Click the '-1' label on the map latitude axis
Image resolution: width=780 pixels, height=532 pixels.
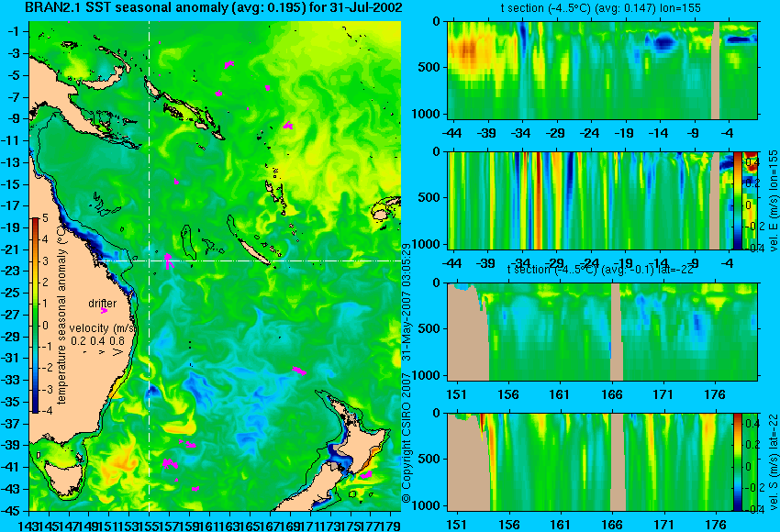click(x=15, y=31)
